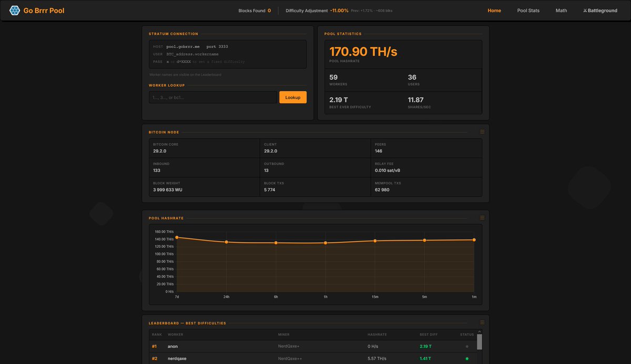Click the 36 users statistic

point(412,77)
